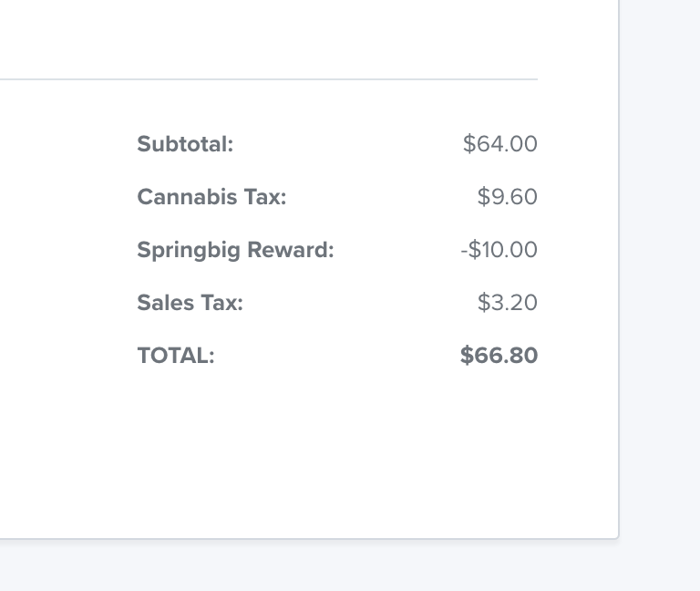
Task: Click the TOTAL label
Action: [x=176, y=356]
